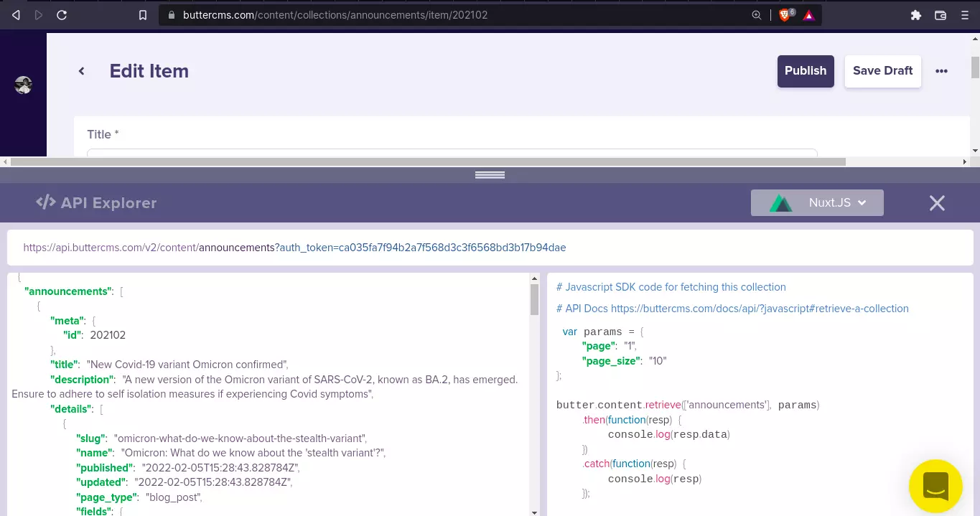Open the Brave wallet icon
This screenshot has width=980, height=516.
pyautogui.click(x=941, y=14)
